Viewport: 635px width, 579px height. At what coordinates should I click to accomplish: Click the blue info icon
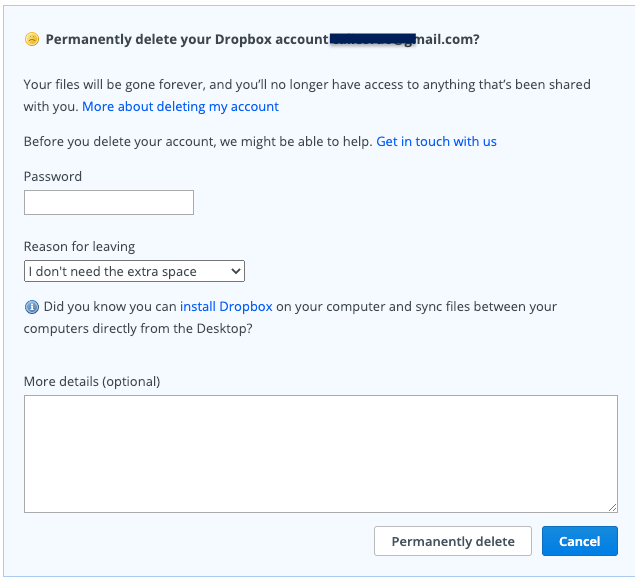pos(32,307)
